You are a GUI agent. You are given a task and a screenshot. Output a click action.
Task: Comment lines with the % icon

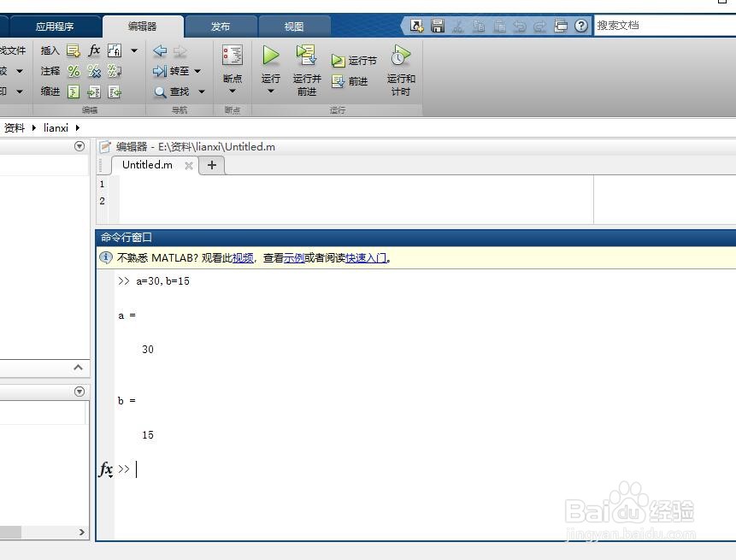click(74, 71)
